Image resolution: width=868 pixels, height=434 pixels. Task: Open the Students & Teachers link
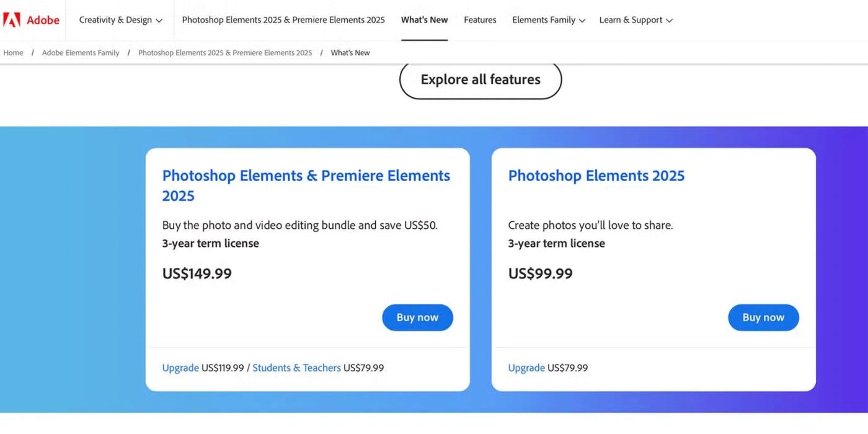tap(296, 368)
